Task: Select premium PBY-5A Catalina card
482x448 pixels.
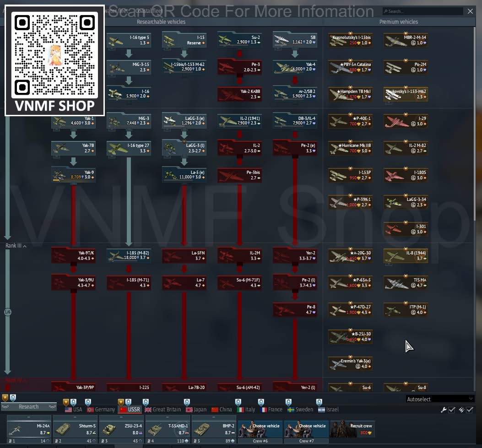Action: [x=351, y=67]
